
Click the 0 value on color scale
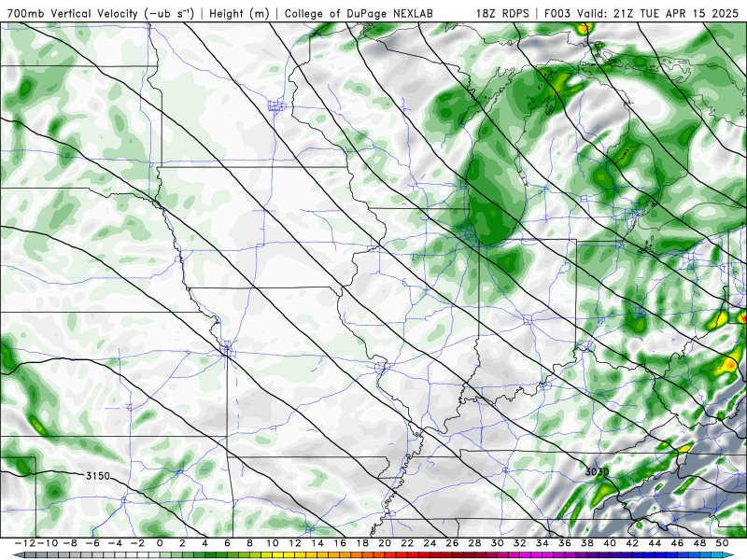pyautogui.click(x=160, y=543)
